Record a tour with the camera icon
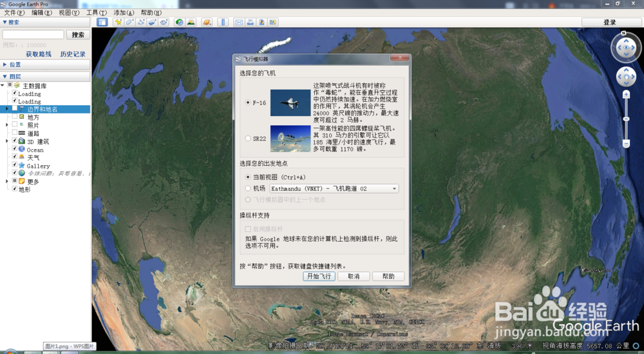Image resolution: width=644 pixels, height=354 pixels. point(164,22)
